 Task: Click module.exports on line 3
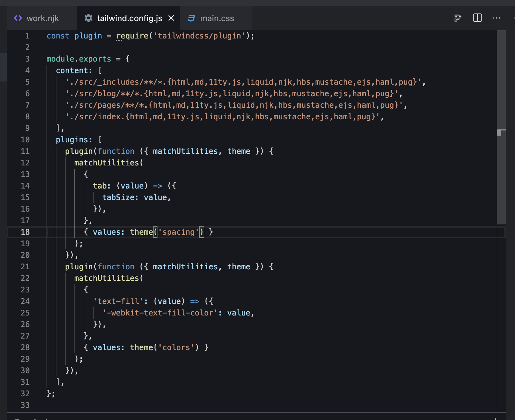[79, 59]
